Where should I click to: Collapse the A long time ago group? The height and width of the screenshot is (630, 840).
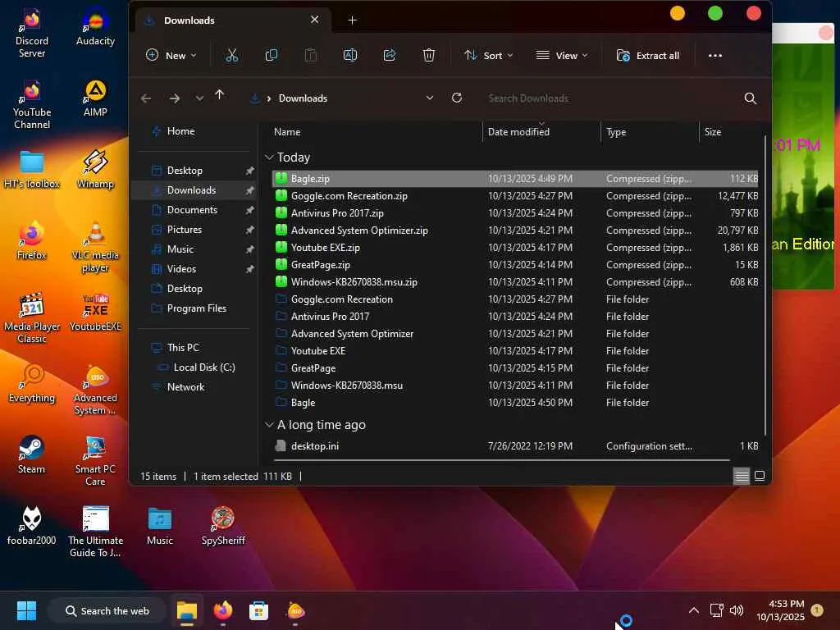pos(269,425)
